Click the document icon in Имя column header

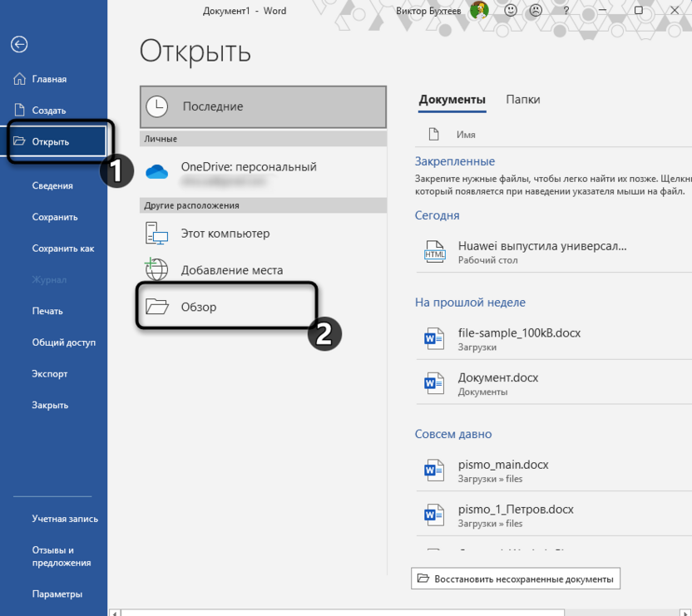pos(434,134)
